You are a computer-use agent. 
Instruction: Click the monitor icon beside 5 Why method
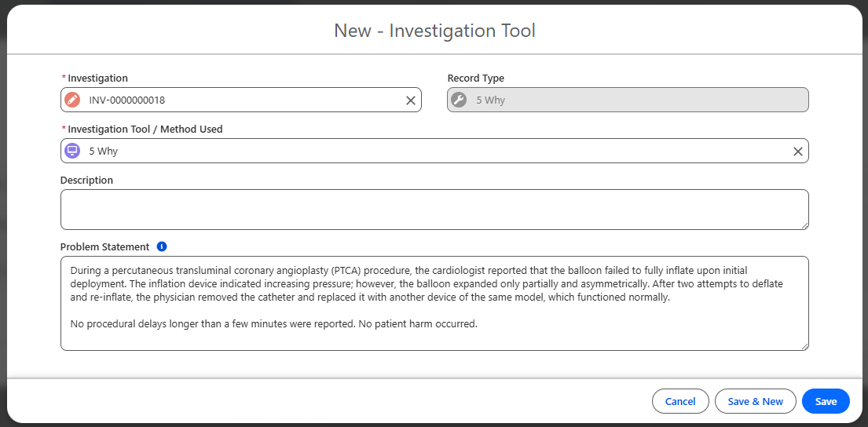click(72, 151)
